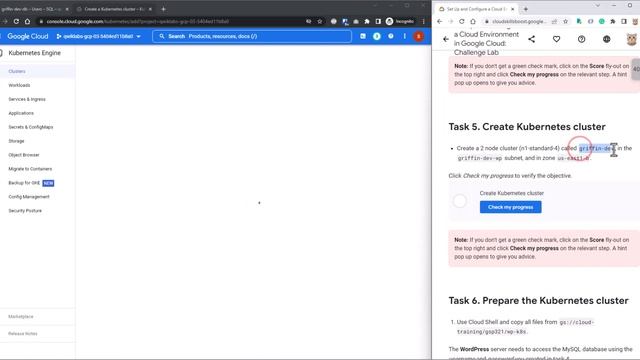Open notifications badge in Google Cloud header

(x=377, y=36)
